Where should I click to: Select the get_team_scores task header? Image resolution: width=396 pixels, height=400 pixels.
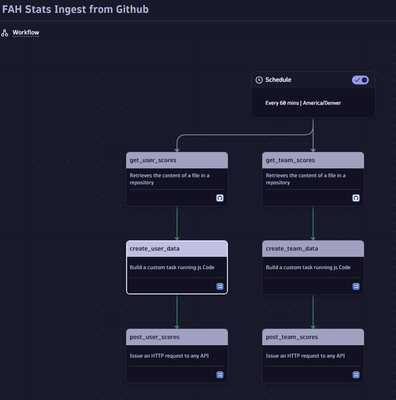(313, 160)
